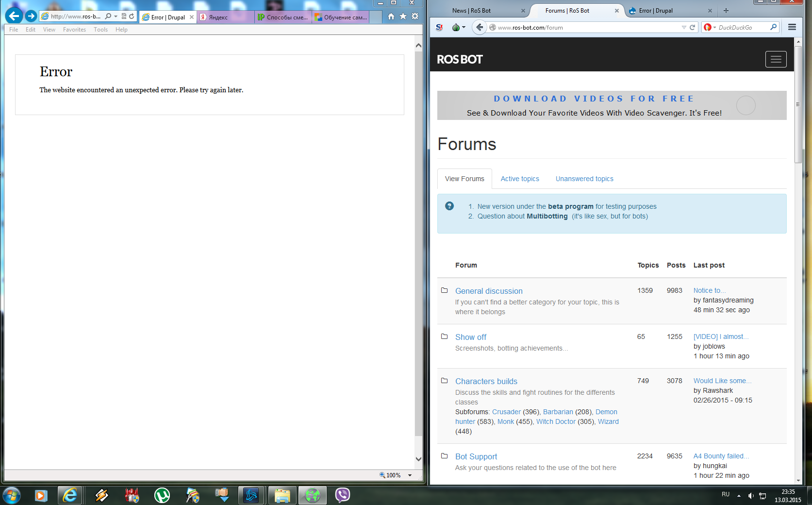
Task: Open the Active topics tab
Action: [520, 179]
